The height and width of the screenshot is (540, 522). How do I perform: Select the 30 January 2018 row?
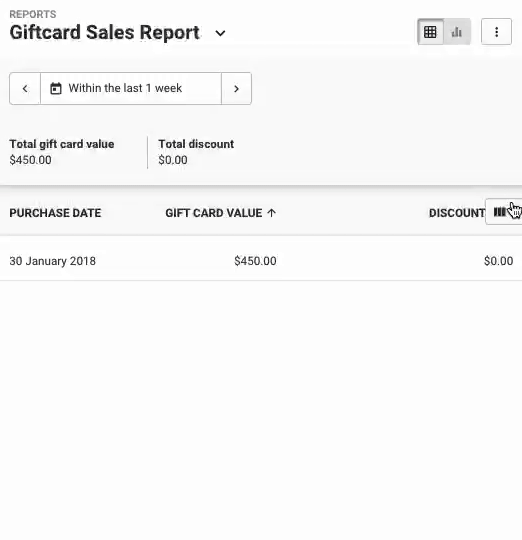[261, 261]
